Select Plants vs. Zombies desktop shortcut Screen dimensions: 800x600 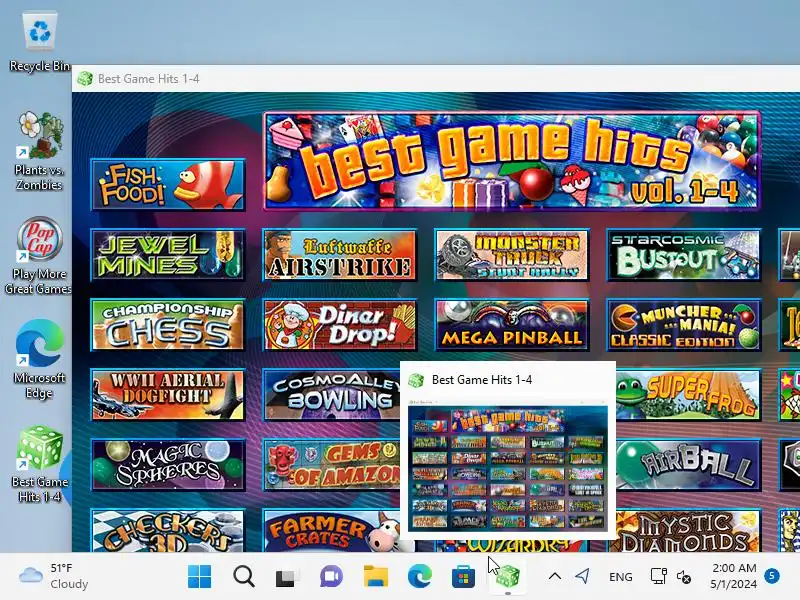pos(39,151)
